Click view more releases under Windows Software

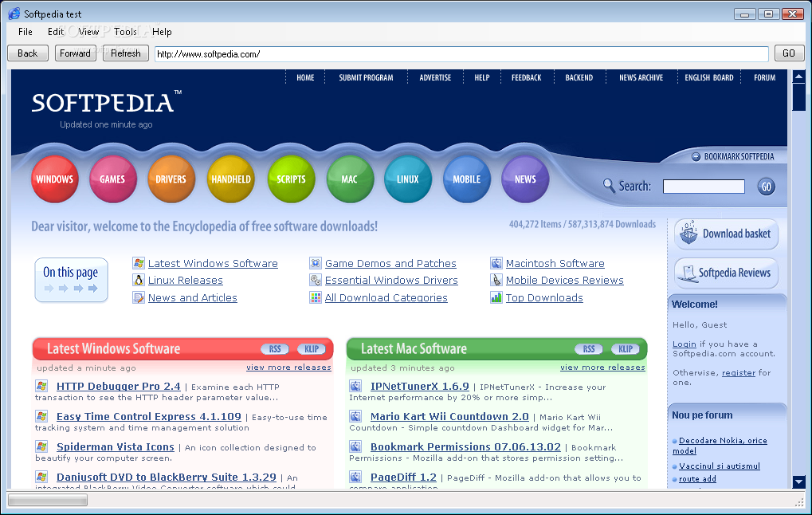click(x=288, y=368)
